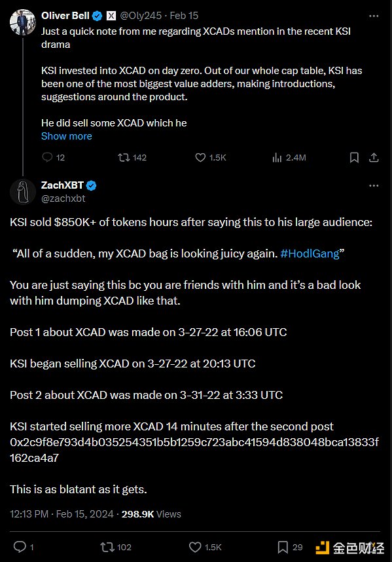
Task: Open the @Oly245 handle
Action: click(x=141, y=16)
